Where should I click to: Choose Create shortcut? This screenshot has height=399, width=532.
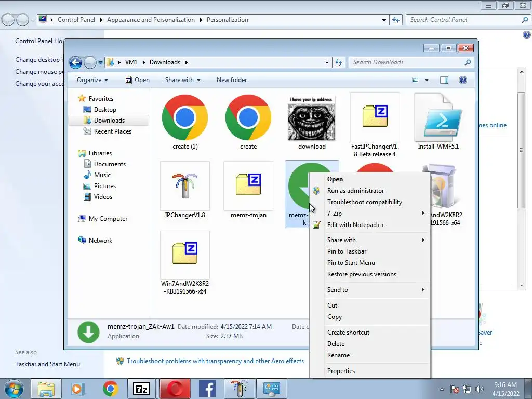click(370, 332)
